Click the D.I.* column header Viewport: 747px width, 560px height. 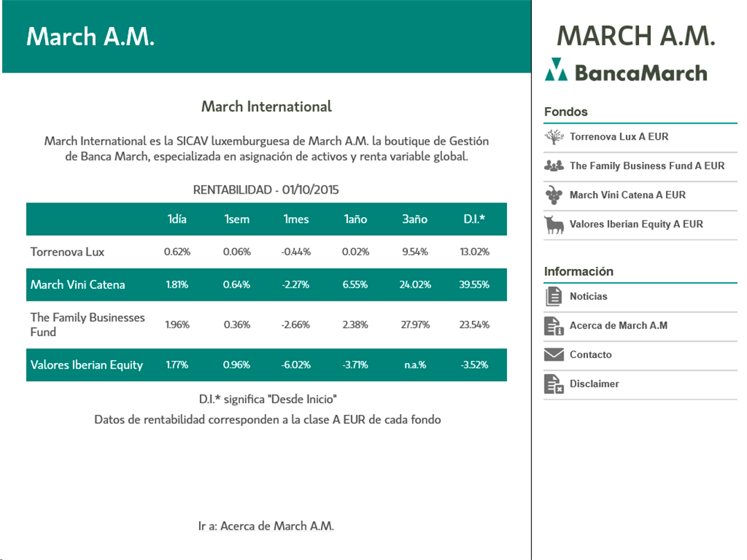click(474, 219)
